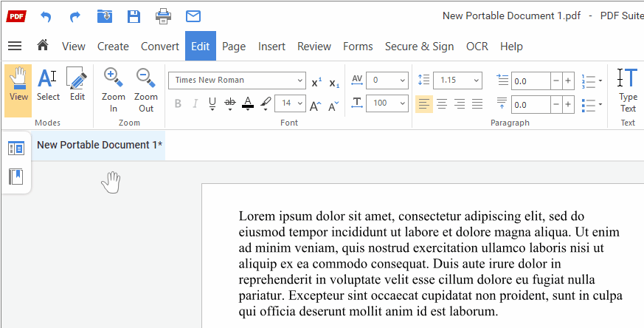Click the Undo arrow icon
Viewport: 644px width, 328px height.
(46, 16)
